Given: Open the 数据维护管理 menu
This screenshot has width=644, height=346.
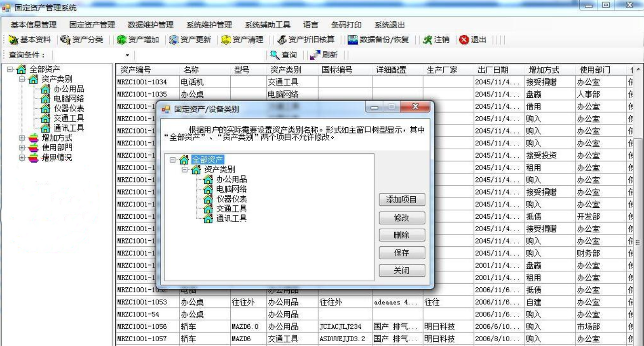Looking at the screenshot, I should click(151, 25).
